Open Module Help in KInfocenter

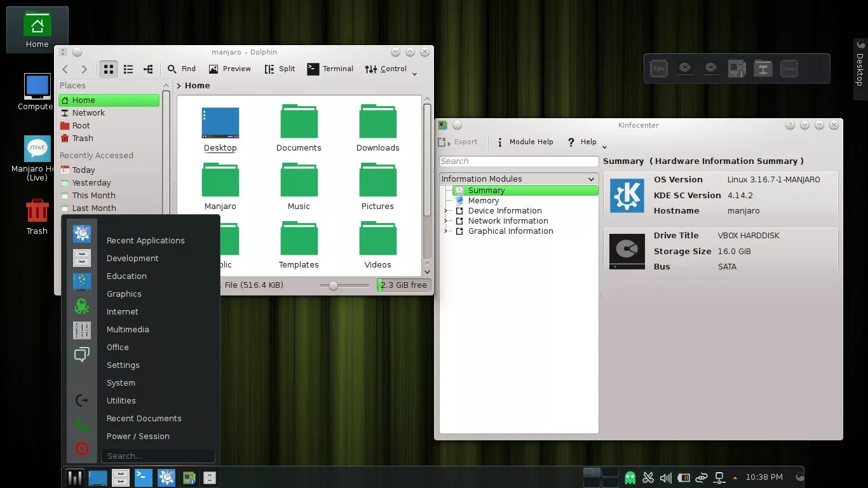pos(525,142)
